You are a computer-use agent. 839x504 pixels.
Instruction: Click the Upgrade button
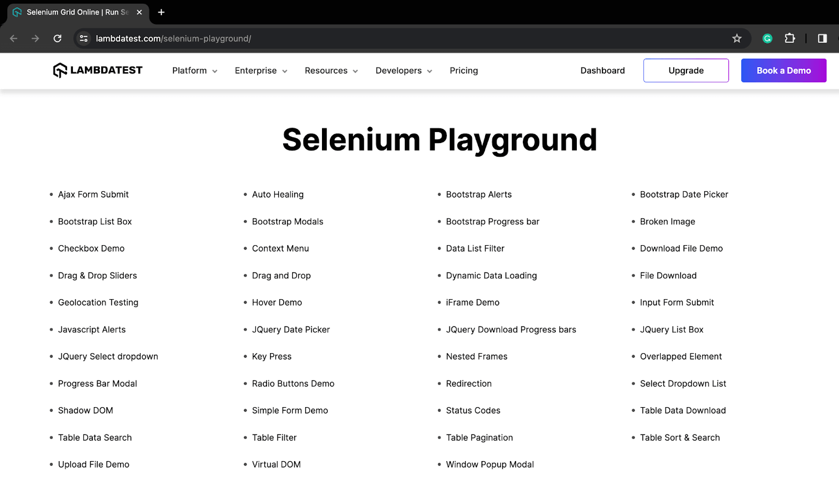pyautogui.click(x=686, y=70)
